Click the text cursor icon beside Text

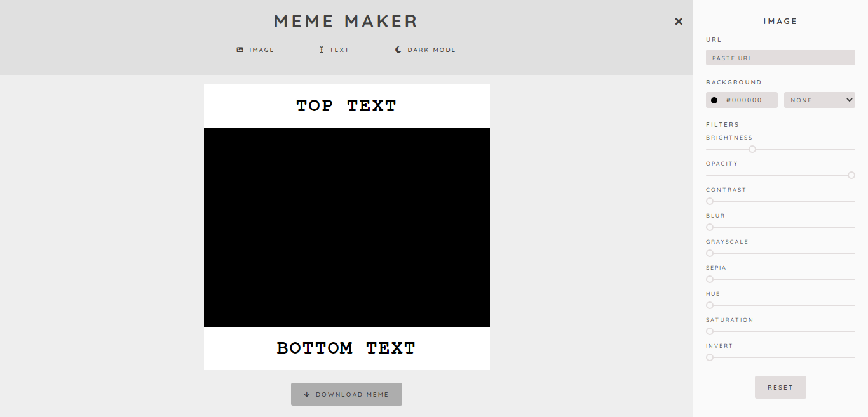point(322,50)
